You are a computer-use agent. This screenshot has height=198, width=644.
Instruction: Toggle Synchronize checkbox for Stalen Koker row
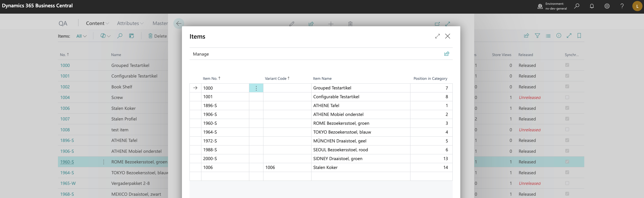click(567, 108)
